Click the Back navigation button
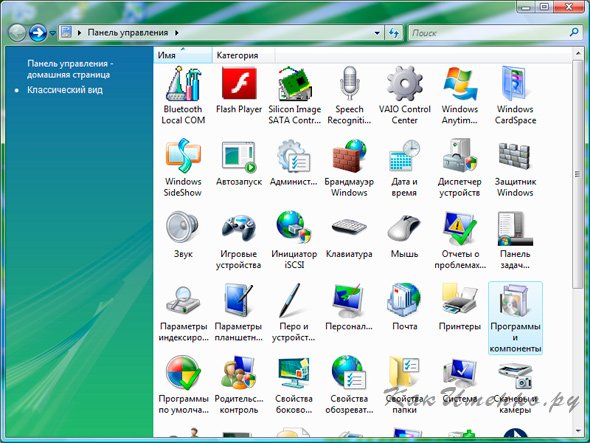The image size is (590, 443). pyautogui.click(x=17, y=33)
